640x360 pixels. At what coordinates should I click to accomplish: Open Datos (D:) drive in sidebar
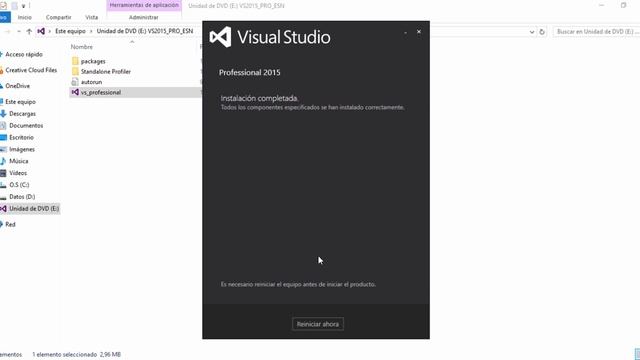(22, 197)
